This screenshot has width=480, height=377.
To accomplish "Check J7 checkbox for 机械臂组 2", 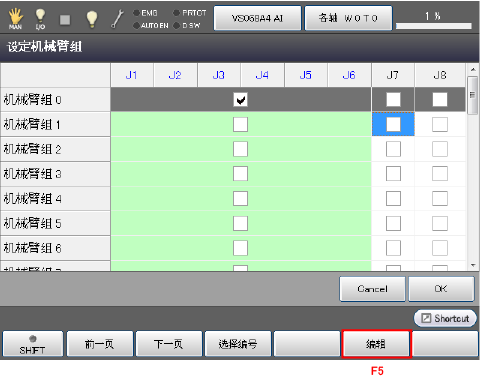I will tap(393, 149).
